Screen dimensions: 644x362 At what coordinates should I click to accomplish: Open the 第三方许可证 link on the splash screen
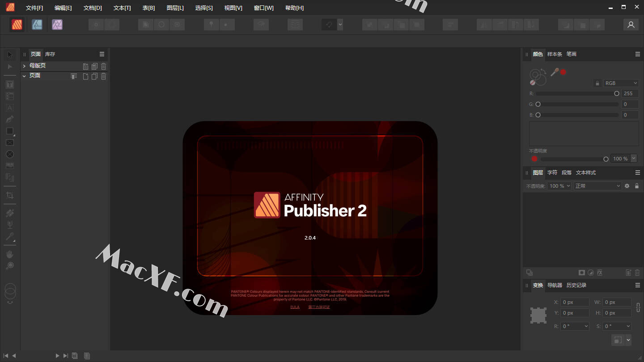point(319,307)
